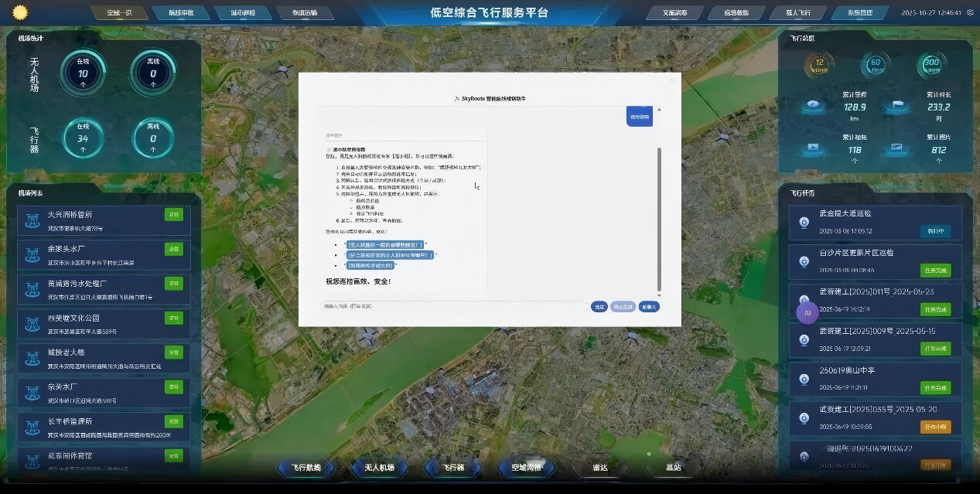Click the chat dialog vertical scrollbar
Screen dimensions: 980x494
659,219
